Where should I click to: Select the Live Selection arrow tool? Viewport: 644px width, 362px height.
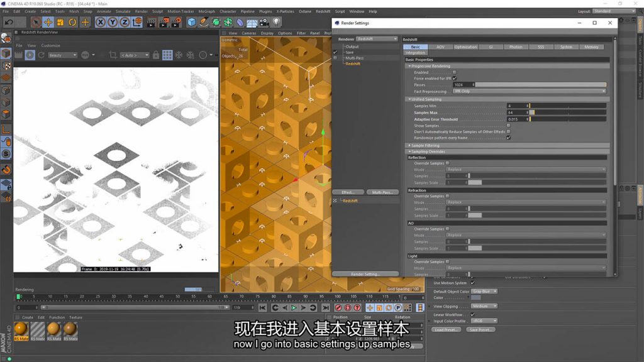36,22
